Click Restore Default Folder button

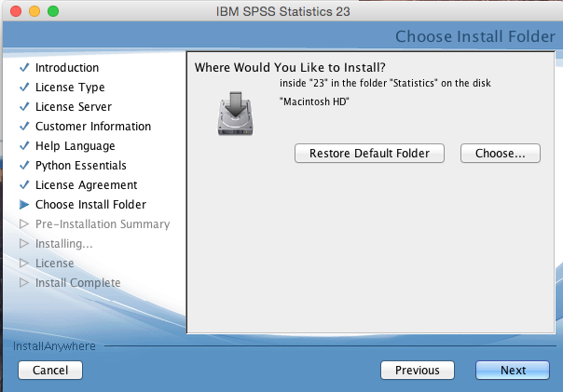tap(369, 154)
